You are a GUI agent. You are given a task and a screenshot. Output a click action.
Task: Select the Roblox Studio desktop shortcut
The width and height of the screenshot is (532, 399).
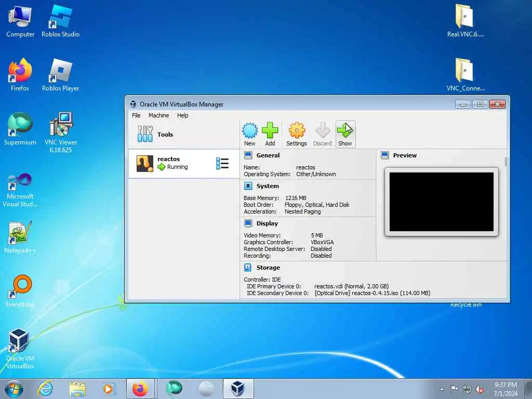click(60, 21)
